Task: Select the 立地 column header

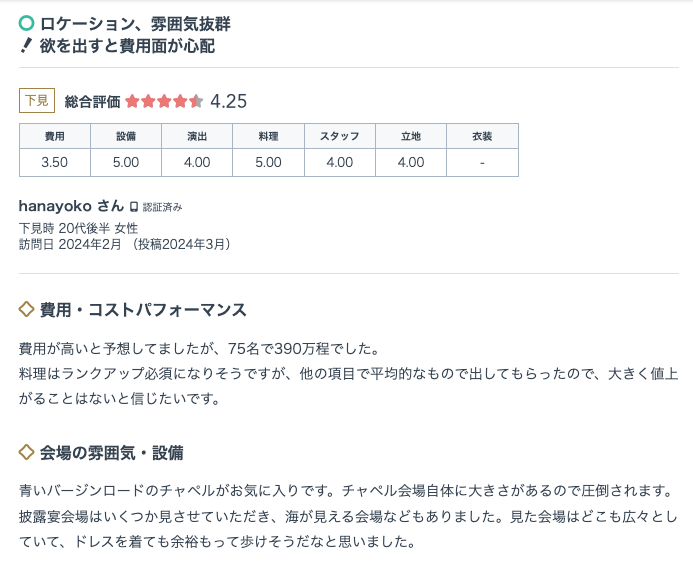Action: [411, 136]
